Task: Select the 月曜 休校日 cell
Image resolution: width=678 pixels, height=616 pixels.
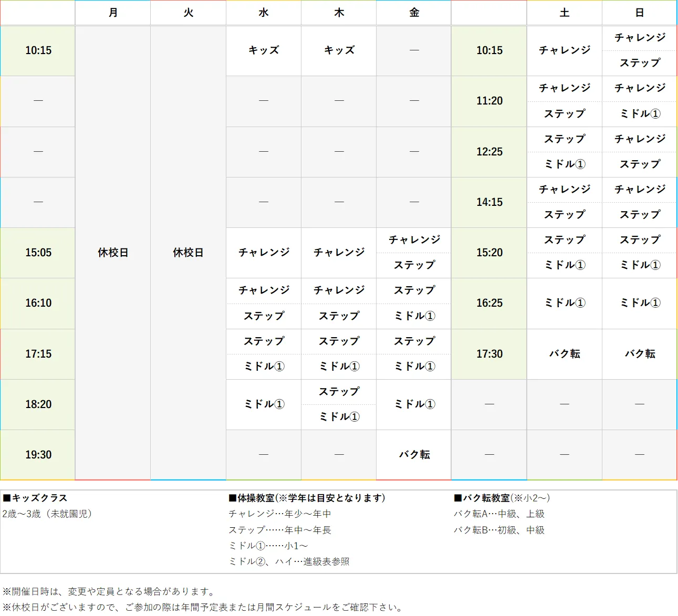Action: [112, 253]
